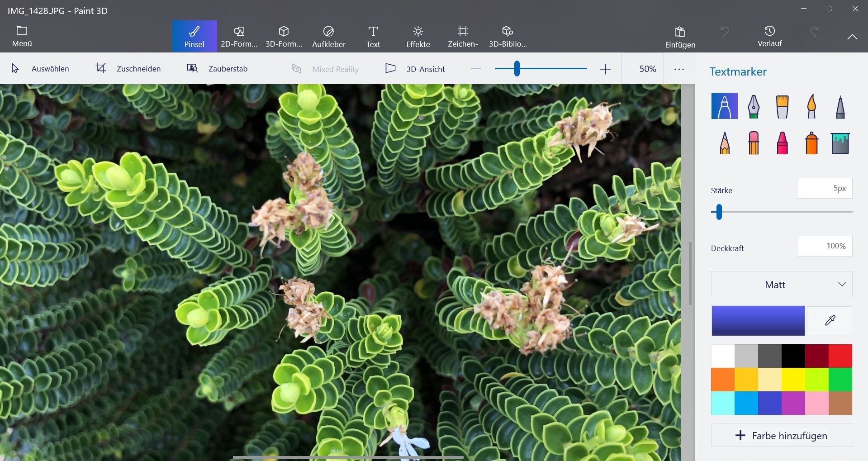Pick the white color swatch
868x461 pixels.
[x=723, y=356]
